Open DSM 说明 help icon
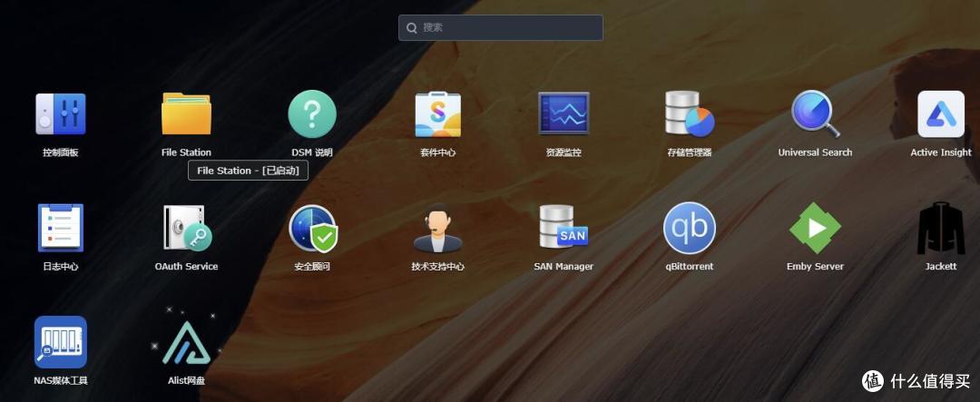The image size is (980, 402). click(312, 113)
